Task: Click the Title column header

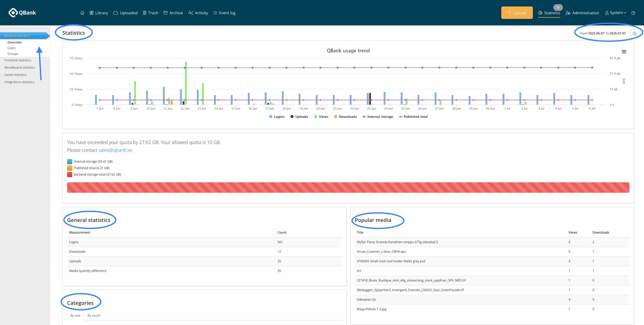Action: [x=360, y=233]
